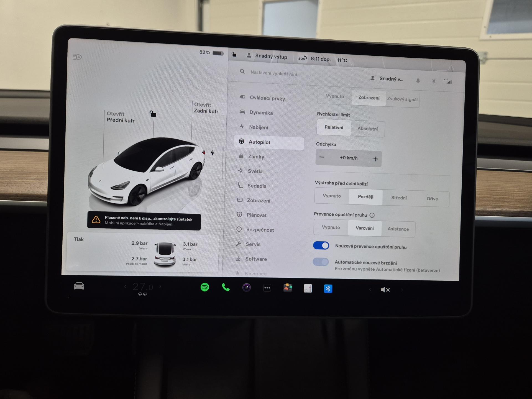This screenshot has height=399, width=532.
Task: Open the Zámky settings menu
Action: (256, 157)
